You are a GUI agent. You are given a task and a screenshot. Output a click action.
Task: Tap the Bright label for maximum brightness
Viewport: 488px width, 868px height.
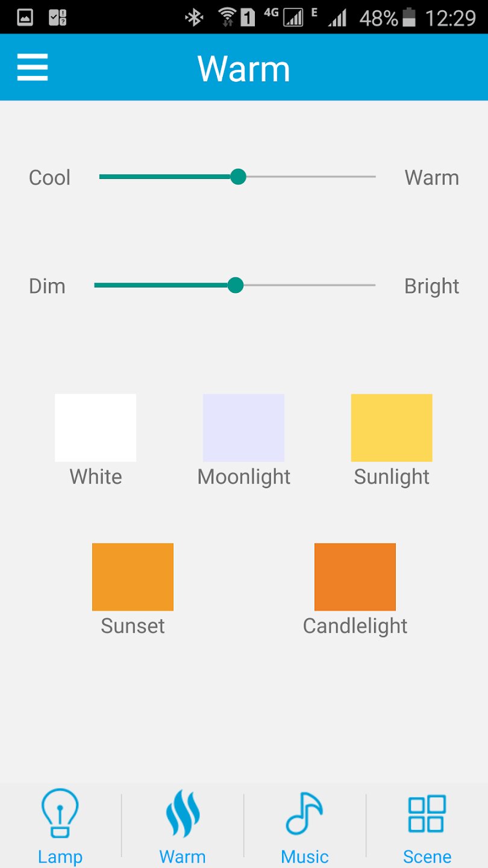(x=431, y=286)
